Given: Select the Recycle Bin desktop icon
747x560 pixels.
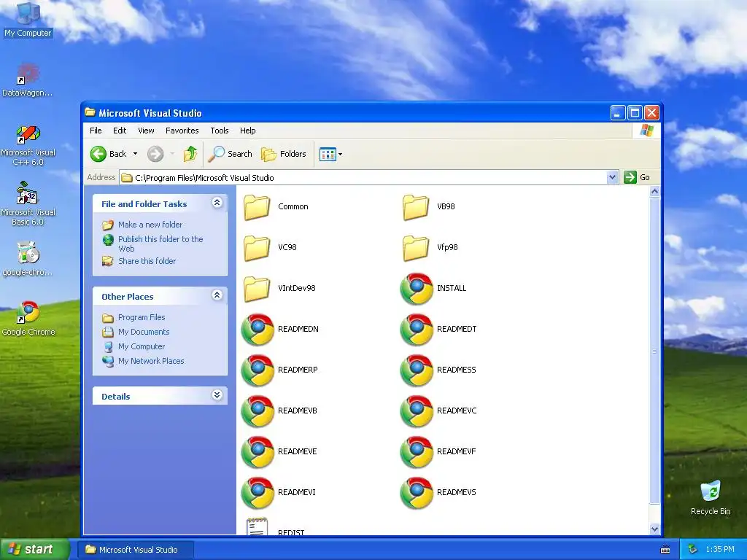Looking at the screenshot, I should tap(711, 497).
